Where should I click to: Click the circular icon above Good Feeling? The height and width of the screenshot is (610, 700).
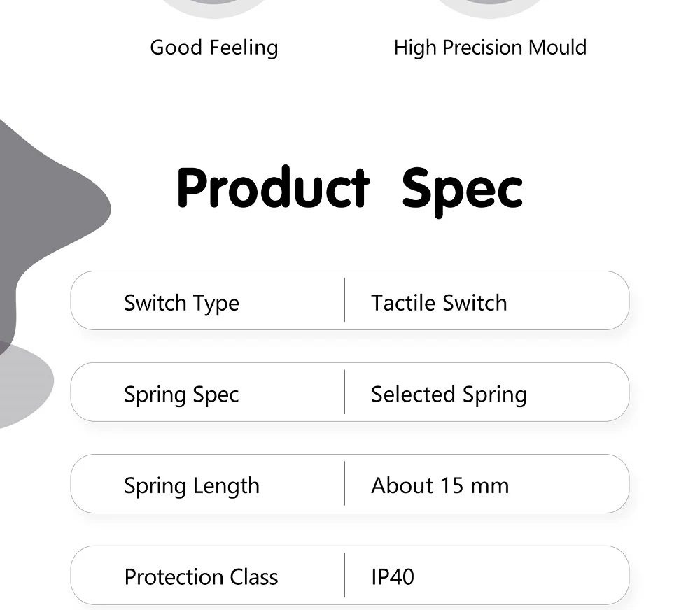(213, 7)
